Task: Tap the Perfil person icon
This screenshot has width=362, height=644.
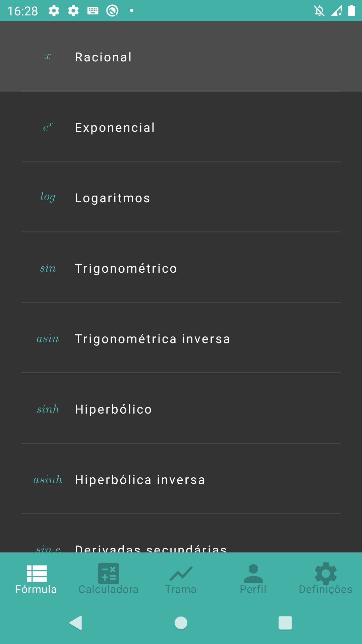Action: click(x=253, y=573)
